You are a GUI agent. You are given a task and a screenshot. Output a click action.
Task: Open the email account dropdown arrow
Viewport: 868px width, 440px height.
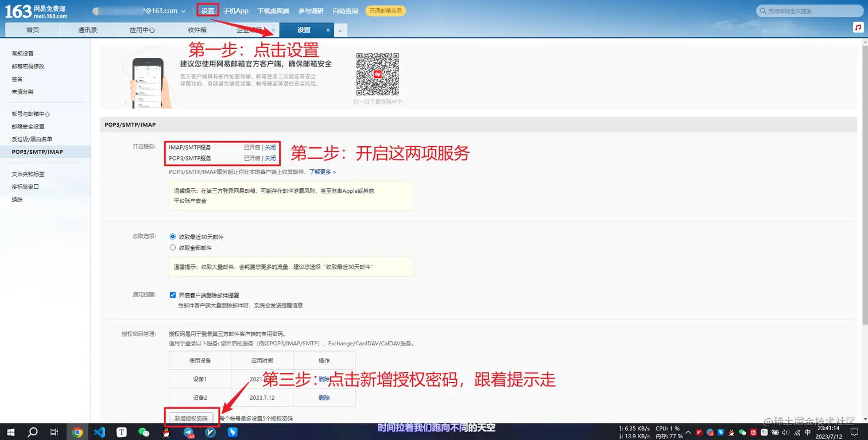click(x=184, y=10)
